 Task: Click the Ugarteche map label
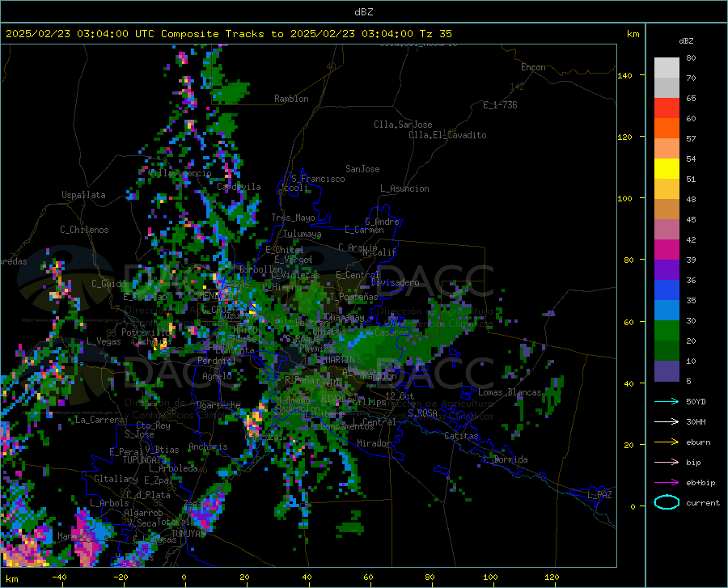click(218, 404)
